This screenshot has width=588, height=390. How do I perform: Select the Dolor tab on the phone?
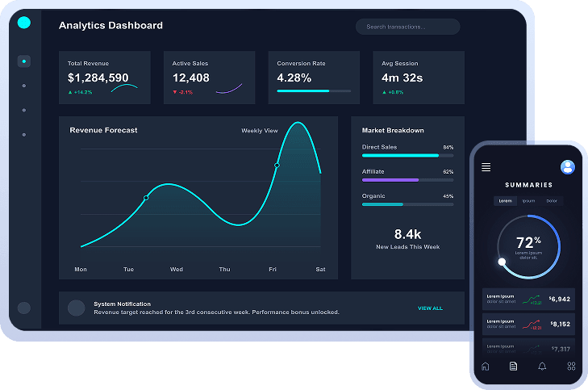[552, 201]
